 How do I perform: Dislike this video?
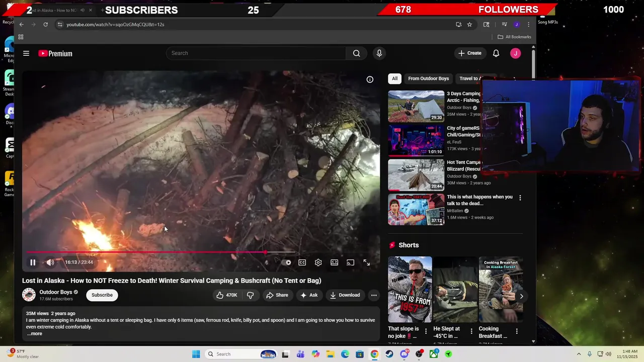click(250, 295)
